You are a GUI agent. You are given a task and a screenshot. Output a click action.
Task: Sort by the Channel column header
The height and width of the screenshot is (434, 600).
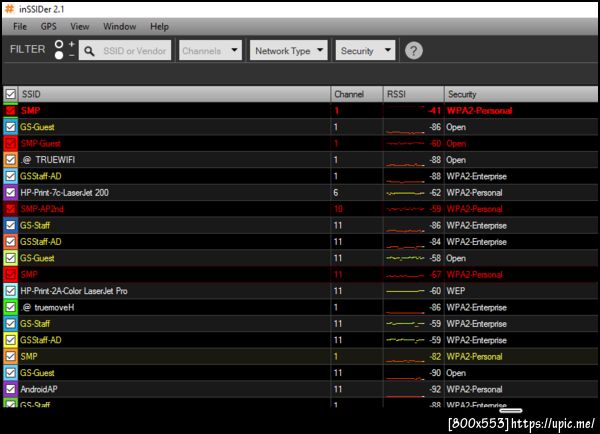(x=357, y=94)
